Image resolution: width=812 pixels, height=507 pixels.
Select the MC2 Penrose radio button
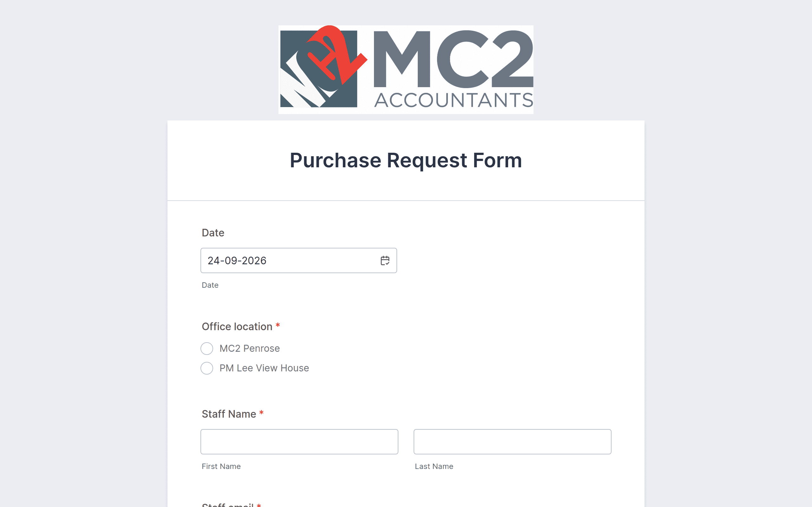point(207,348)
